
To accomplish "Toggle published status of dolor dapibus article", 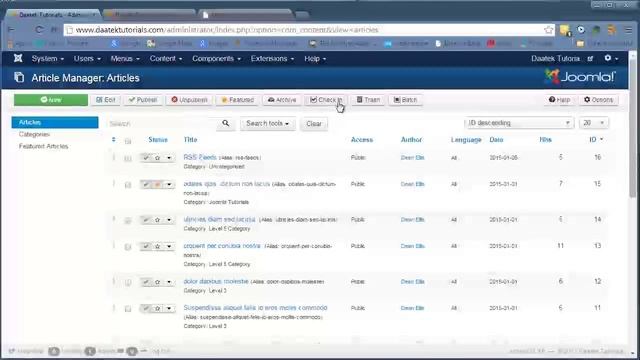I will [x=146, y=282].
